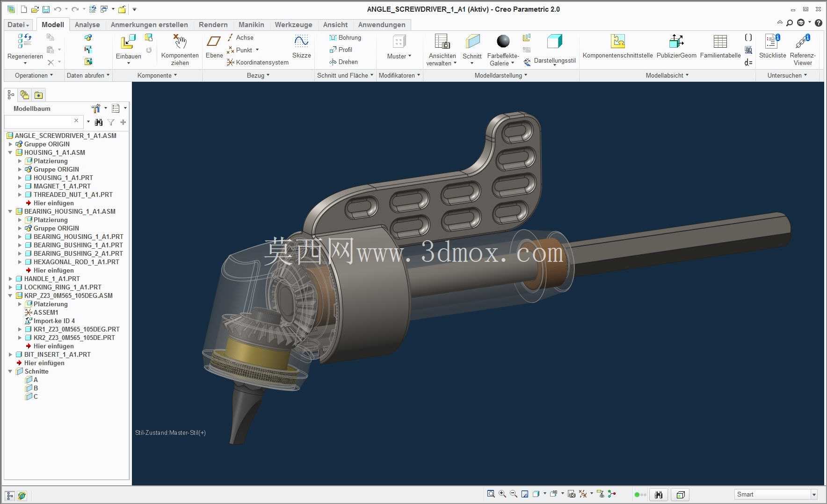Expand the Schnitt und Fläche group menu

[x=345, y=75]
